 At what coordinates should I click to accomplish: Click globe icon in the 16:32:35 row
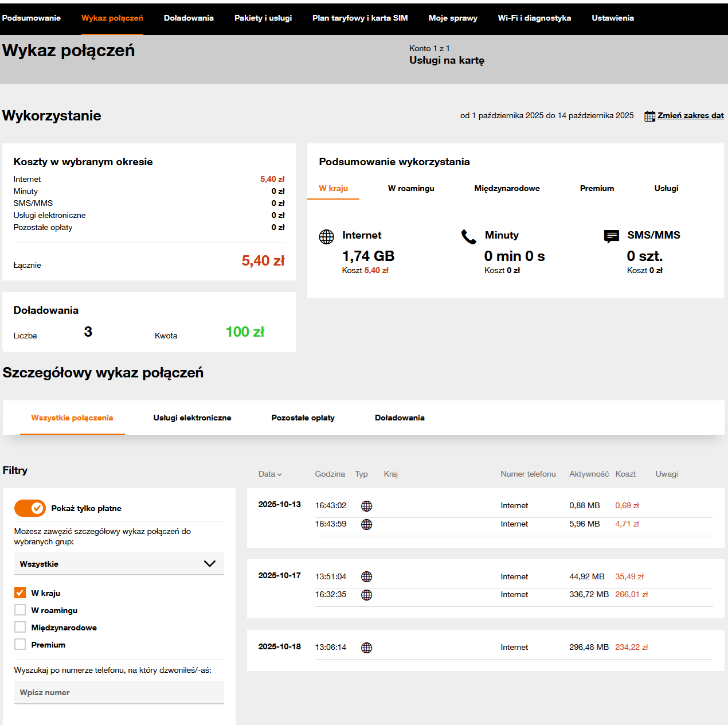pos(367,595)
